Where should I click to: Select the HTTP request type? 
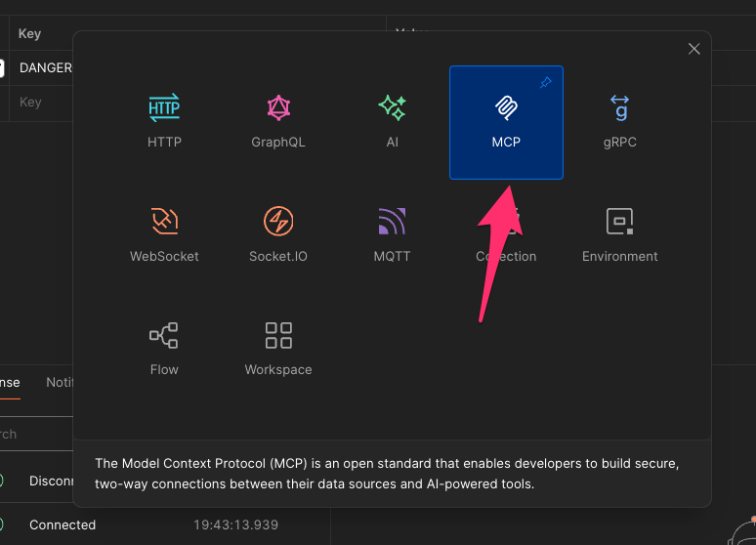(164, 122)
